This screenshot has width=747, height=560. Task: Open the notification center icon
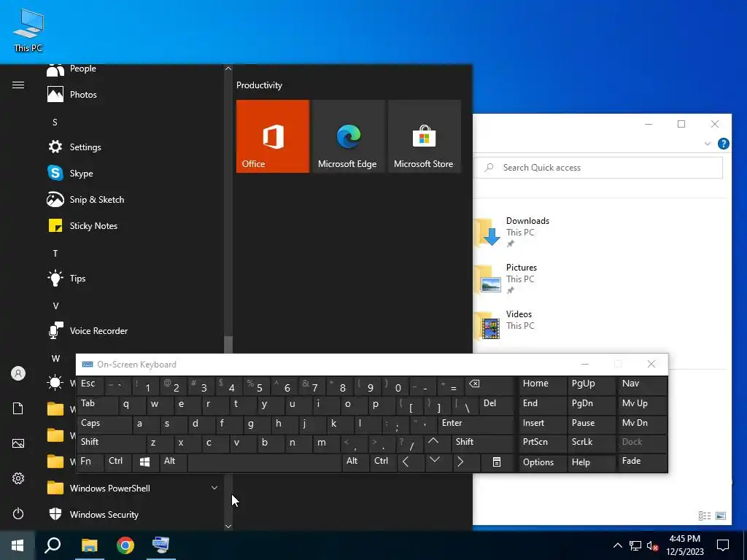click(x=723, y=545)
